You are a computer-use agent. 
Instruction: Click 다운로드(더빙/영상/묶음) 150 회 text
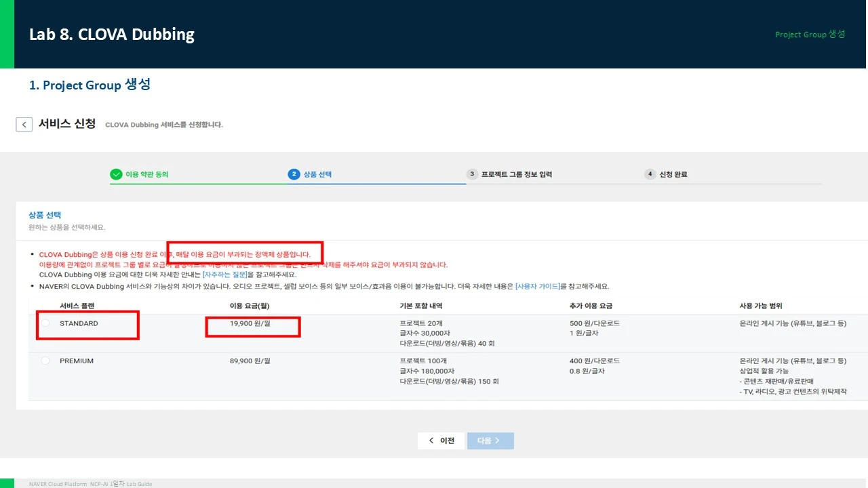(450, 381)
